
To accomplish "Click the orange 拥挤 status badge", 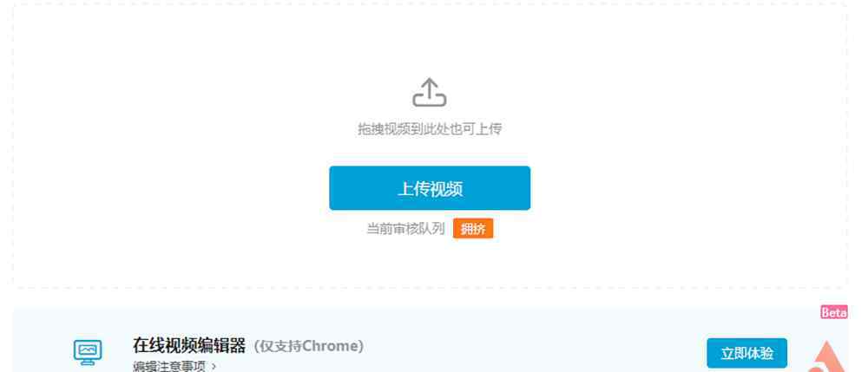I will (x=473, y=228).
